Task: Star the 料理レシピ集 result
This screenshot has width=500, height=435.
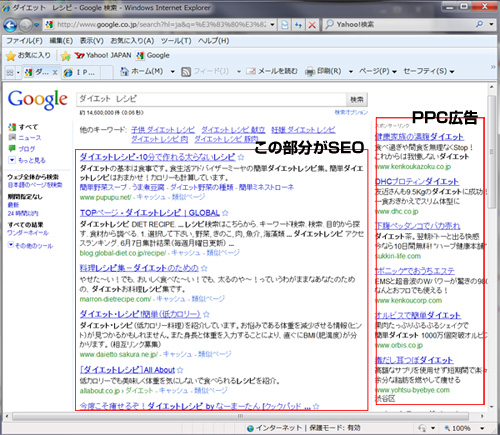Action: point(204,268)
